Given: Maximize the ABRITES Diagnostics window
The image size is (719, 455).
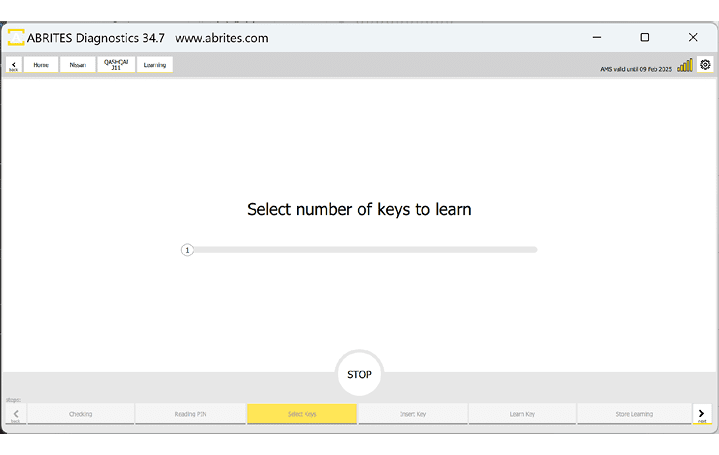Looking at the screenshot, I should click(644, 37).
